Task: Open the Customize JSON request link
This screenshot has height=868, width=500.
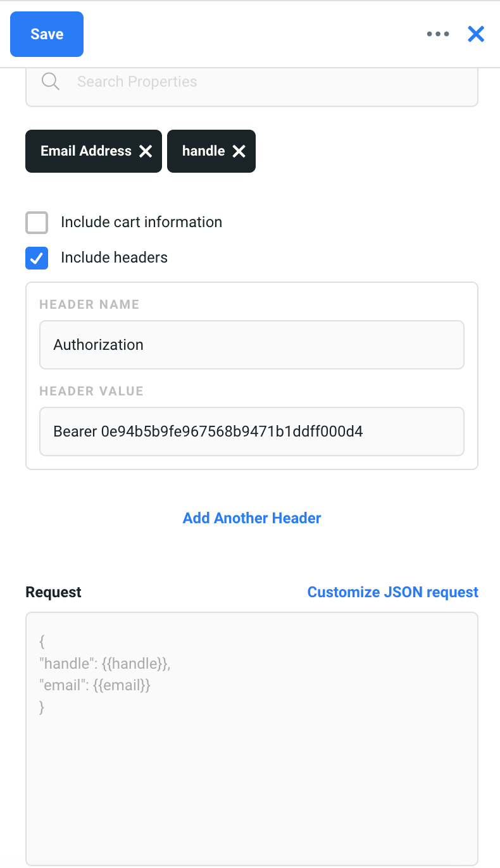Action: point(392,592)
